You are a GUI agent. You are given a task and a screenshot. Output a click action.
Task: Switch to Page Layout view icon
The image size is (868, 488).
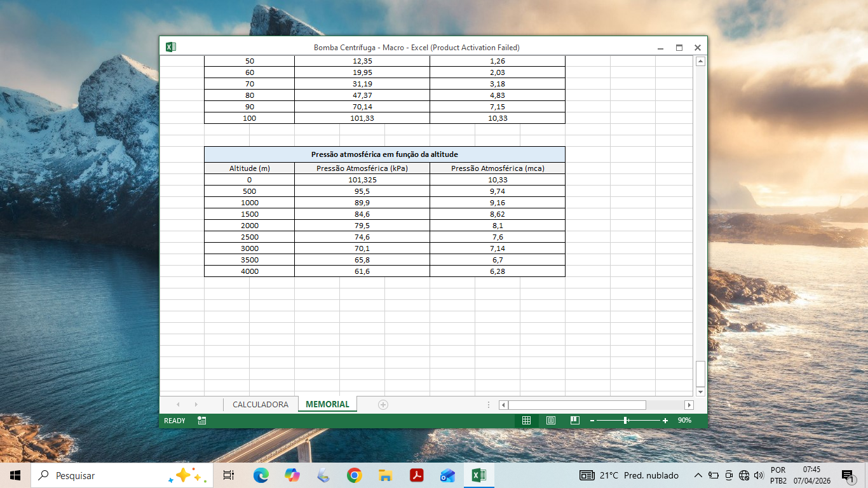551,421
